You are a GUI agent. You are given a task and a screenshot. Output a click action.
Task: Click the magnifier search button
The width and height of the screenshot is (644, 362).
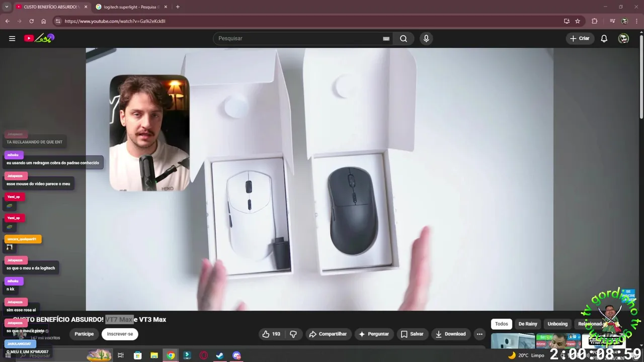(404, 39)
